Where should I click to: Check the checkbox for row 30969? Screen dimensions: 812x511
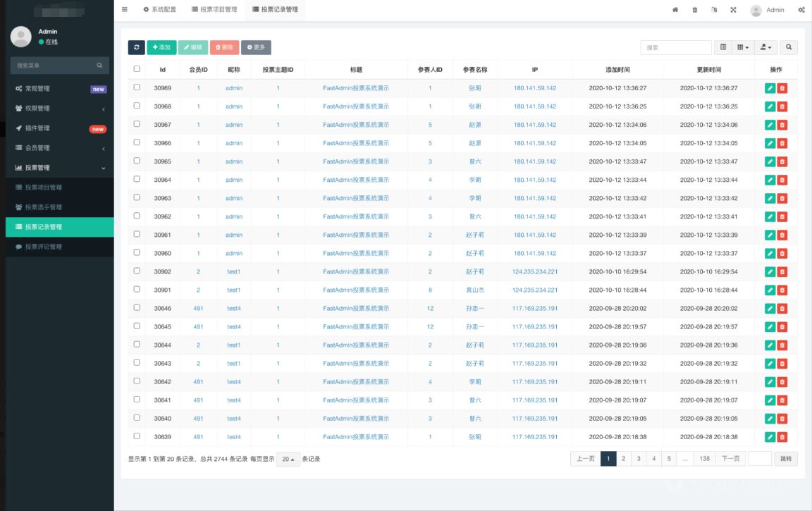[137, 87]
